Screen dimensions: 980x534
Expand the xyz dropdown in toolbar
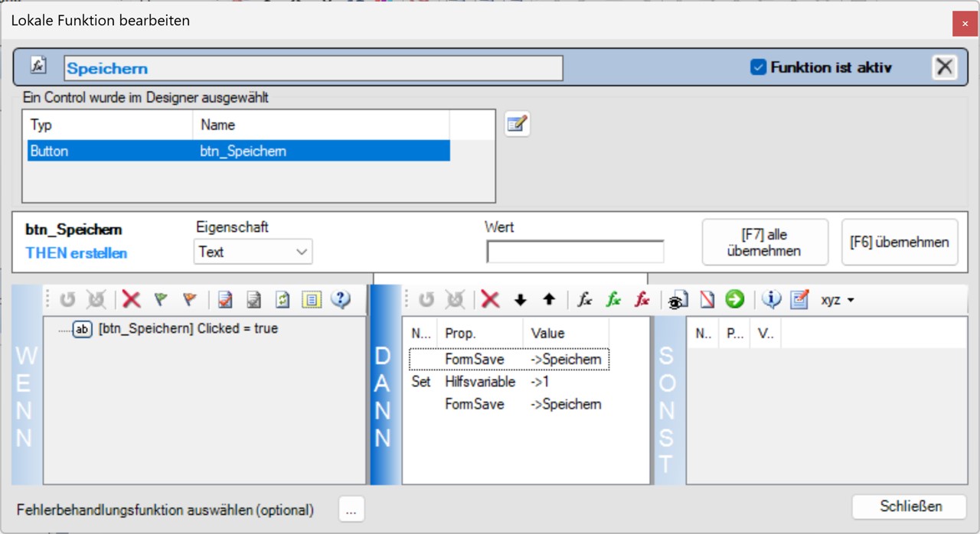pos(837,300)
